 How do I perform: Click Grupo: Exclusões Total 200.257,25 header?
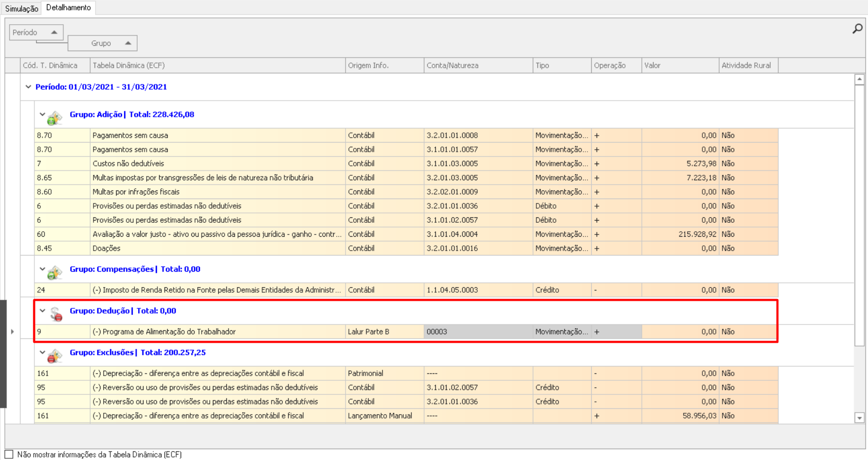point(138,352)
